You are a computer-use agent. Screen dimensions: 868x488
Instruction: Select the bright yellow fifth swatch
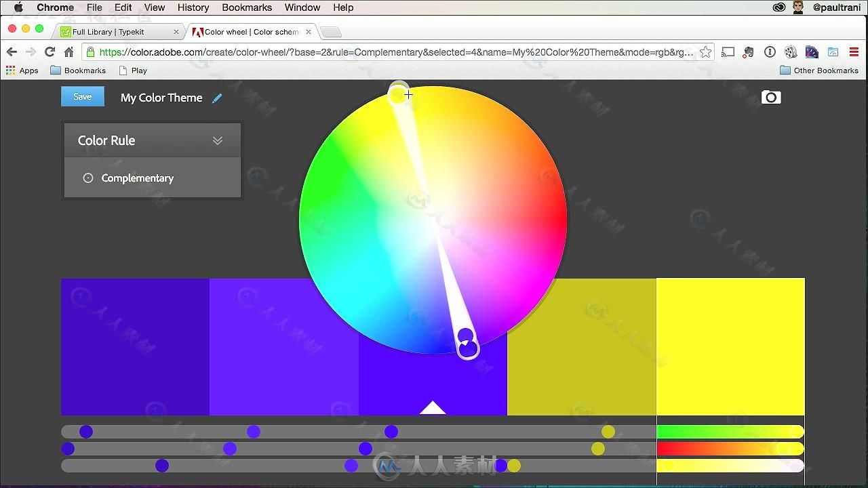coord(730,346)
